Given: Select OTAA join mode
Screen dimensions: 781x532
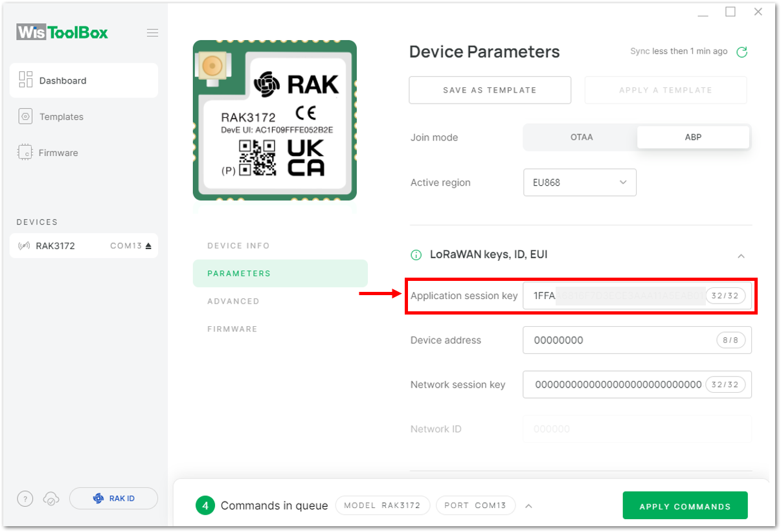Looking at the screenshot, I should (x=581, y=137).
